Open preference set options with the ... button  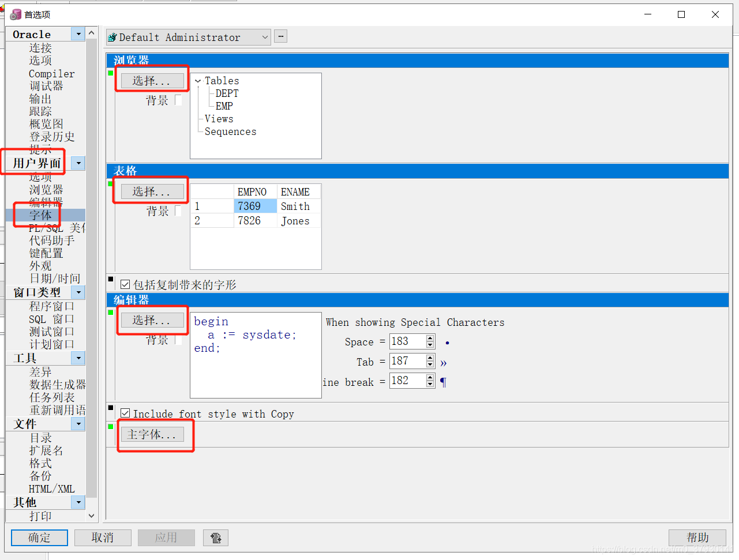tap(280, 36)
